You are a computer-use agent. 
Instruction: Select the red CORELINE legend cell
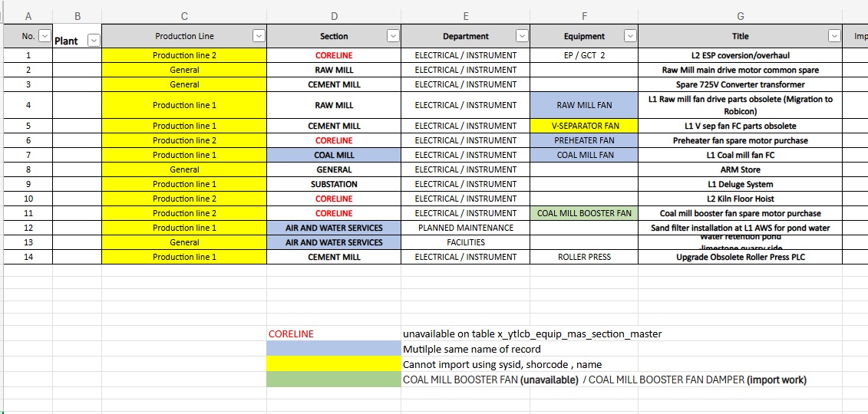(333, 334)
